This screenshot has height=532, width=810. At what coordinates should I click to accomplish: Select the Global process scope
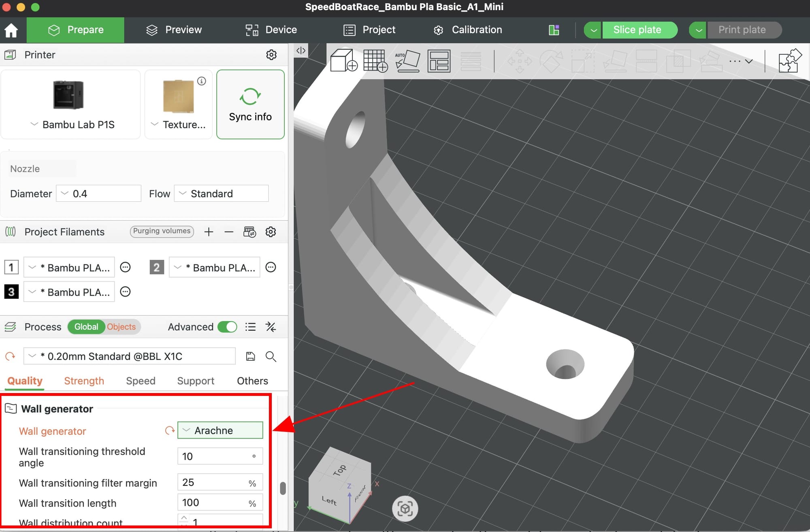tap(86, 327)
